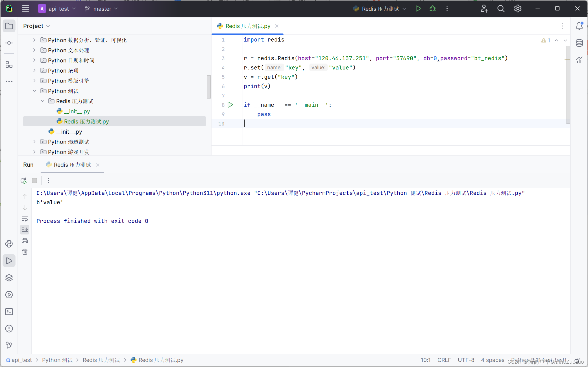Select __init__.py under Redis 压力测试 folder
588x367 pixels.
tap(77, 111)
